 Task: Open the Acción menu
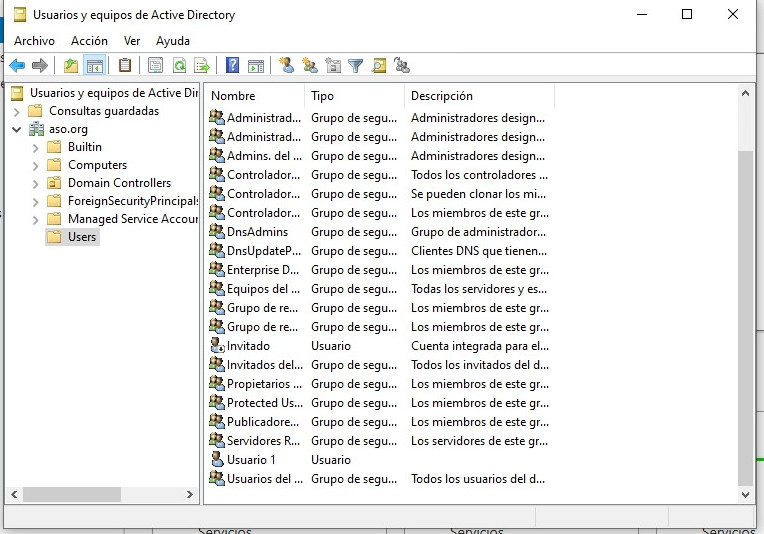[89, 41]
